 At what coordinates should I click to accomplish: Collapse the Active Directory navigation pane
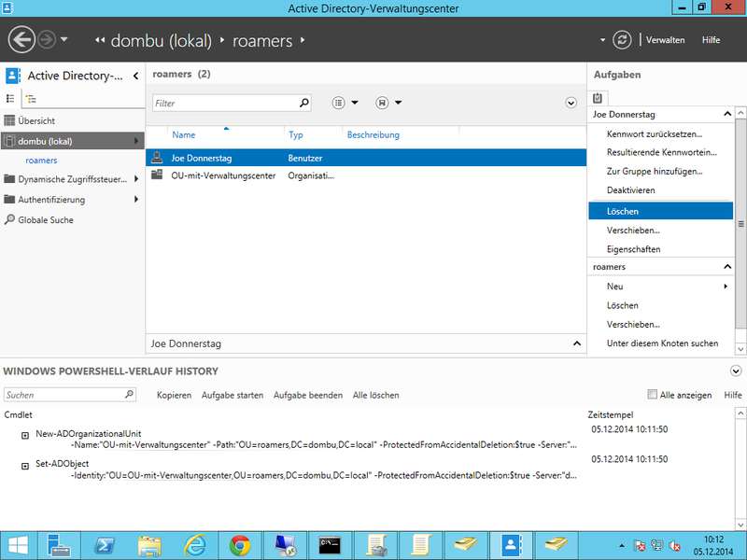[x=135, y=76]
